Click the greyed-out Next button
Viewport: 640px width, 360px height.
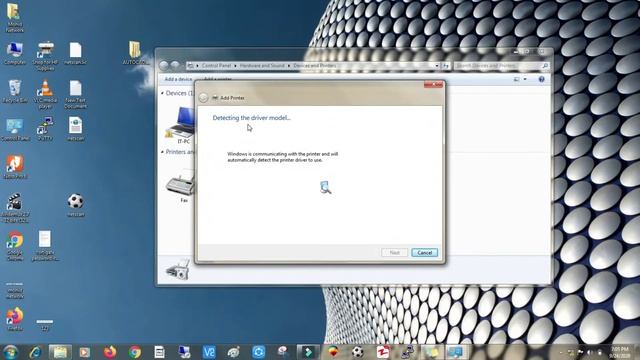tap(394, 253)
